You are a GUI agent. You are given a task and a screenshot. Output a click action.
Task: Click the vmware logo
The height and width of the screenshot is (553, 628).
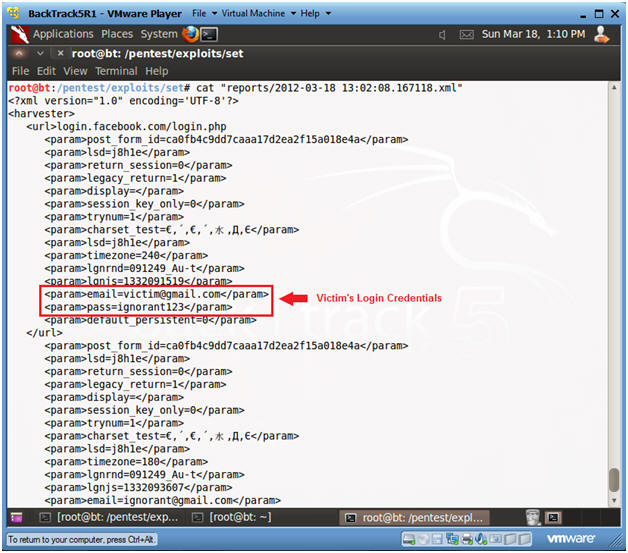coord(571,539)
